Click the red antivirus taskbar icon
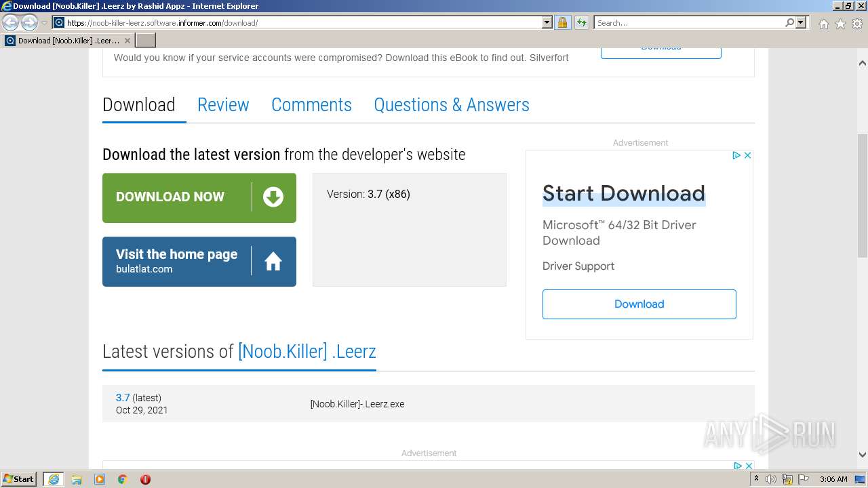Image resolution: width=868 pixels, height=488 pixels. (145, 479)
